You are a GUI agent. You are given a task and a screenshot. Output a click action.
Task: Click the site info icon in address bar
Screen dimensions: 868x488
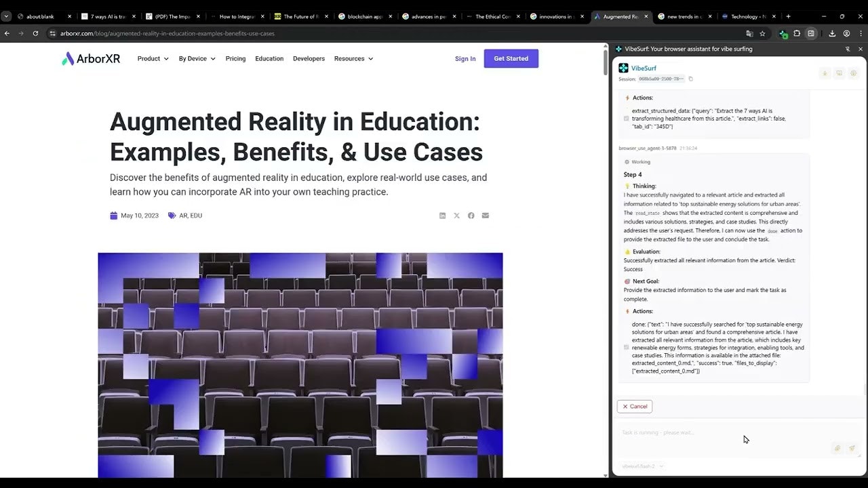point(52,33)
